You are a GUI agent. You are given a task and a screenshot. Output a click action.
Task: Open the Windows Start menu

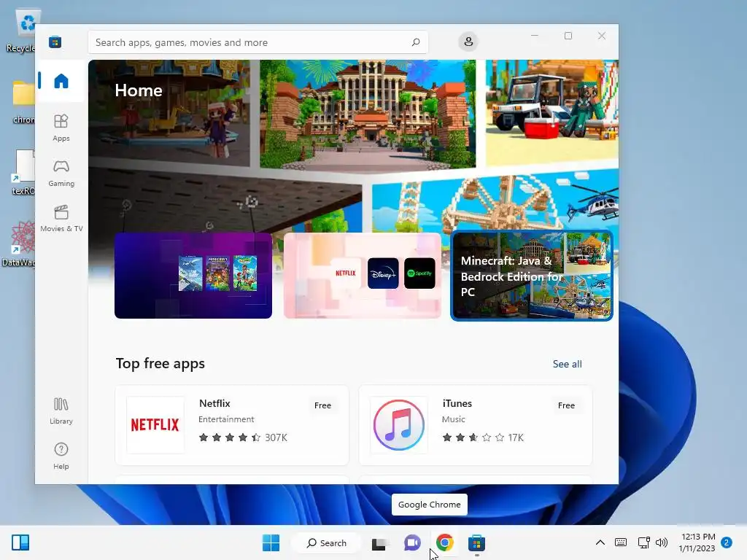click(x=271, y=542)
